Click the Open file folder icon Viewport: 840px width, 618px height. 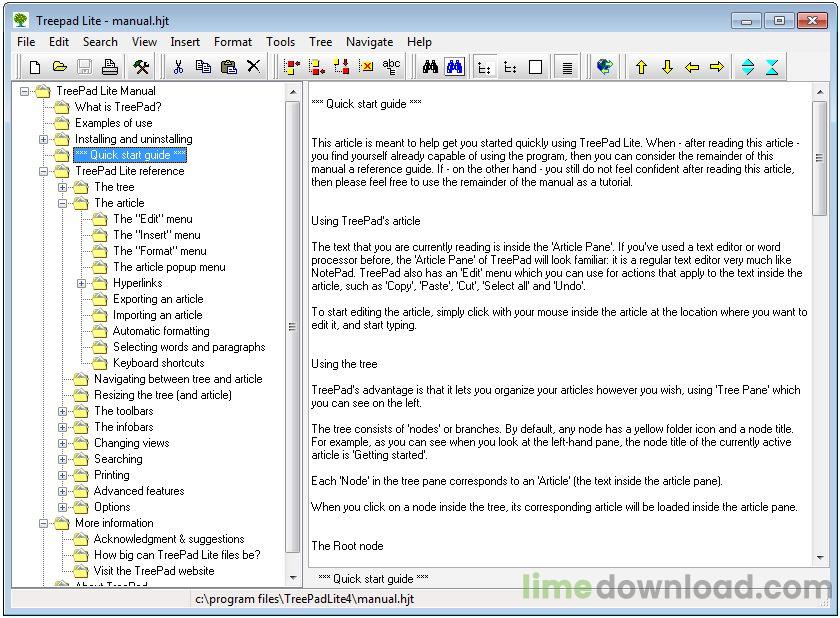coord(60,67)
